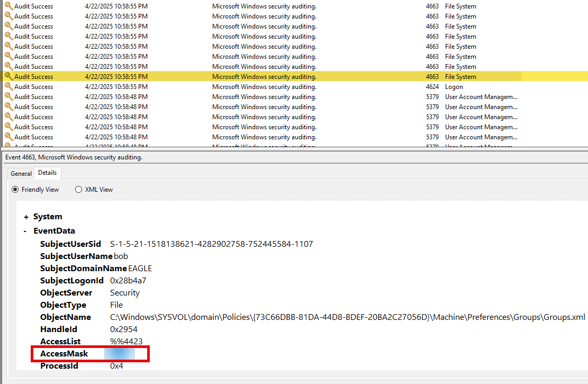The width and height of the screenshot is (588, 384).
Task: Switch to the XML View radio option
Action: (79, 190)
